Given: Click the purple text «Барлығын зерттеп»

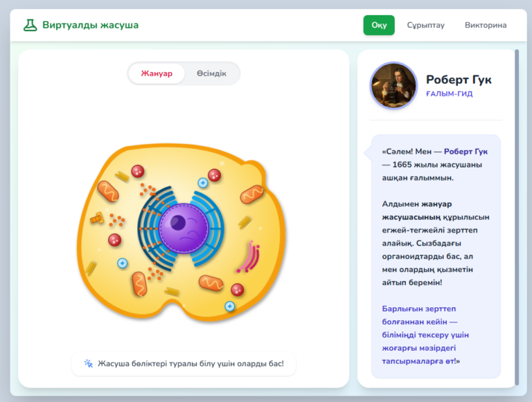Looking at the screenshot, I should tap(418, 309).
